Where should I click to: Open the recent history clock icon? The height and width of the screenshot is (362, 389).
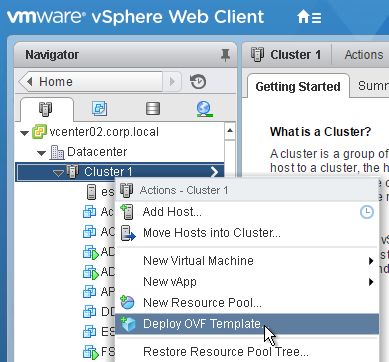pyautogui.click(x=198, y=82)
